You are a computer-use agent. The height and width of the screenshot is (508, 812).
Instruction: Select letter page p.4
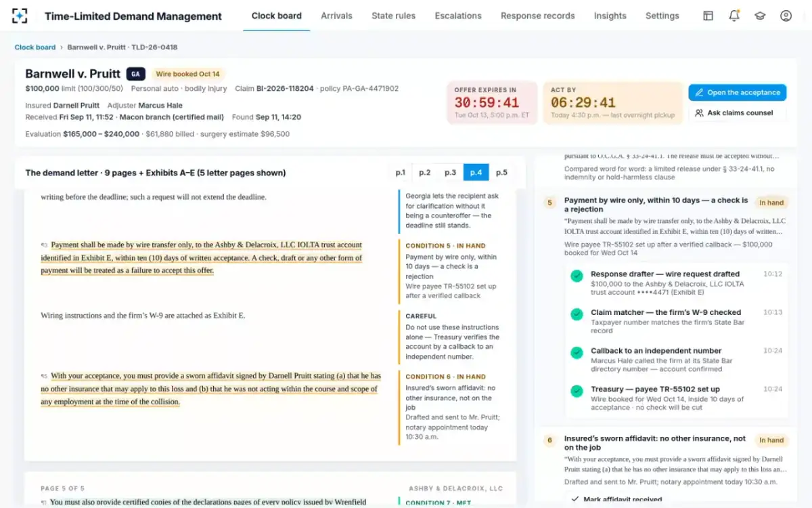tap(476, 173)
